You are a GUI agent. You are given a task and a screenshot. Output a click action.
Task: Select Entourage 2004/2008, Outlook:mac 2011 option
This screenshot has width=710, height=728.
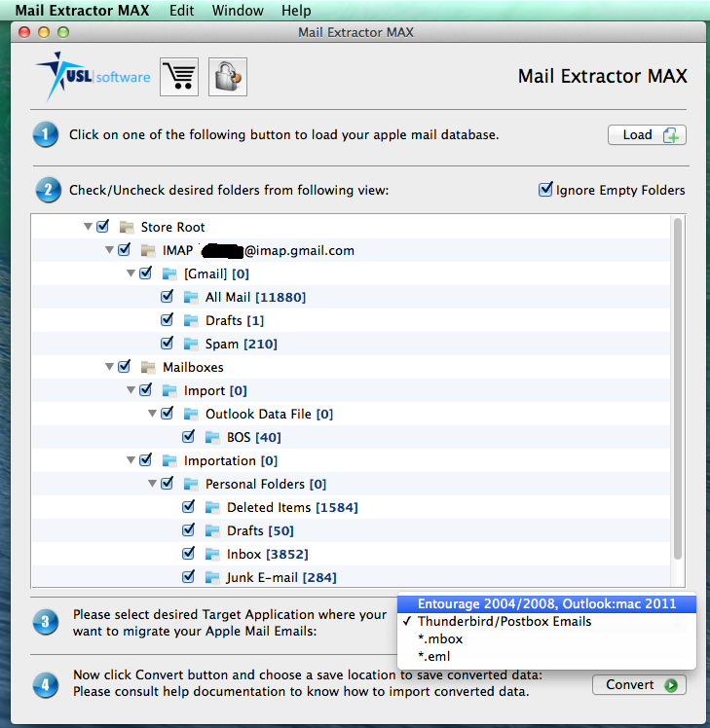point(547,604)
